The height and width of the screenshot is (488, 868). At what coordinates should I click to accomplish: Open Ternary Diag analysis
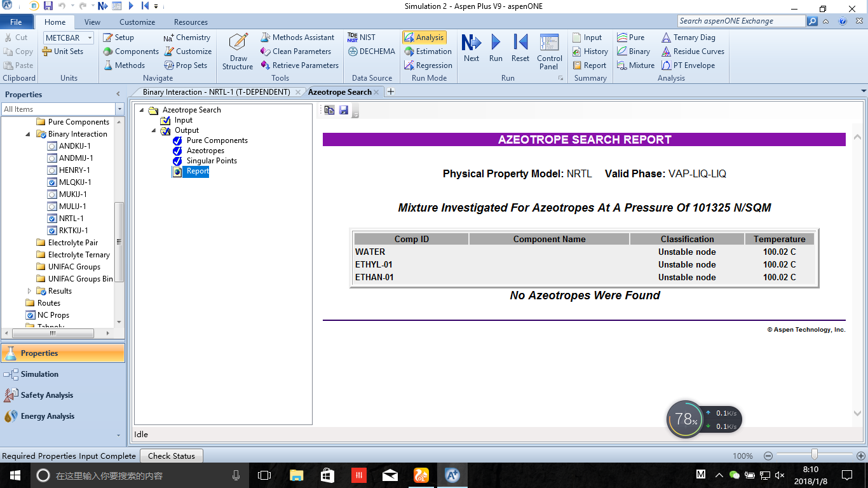(688, 37)
